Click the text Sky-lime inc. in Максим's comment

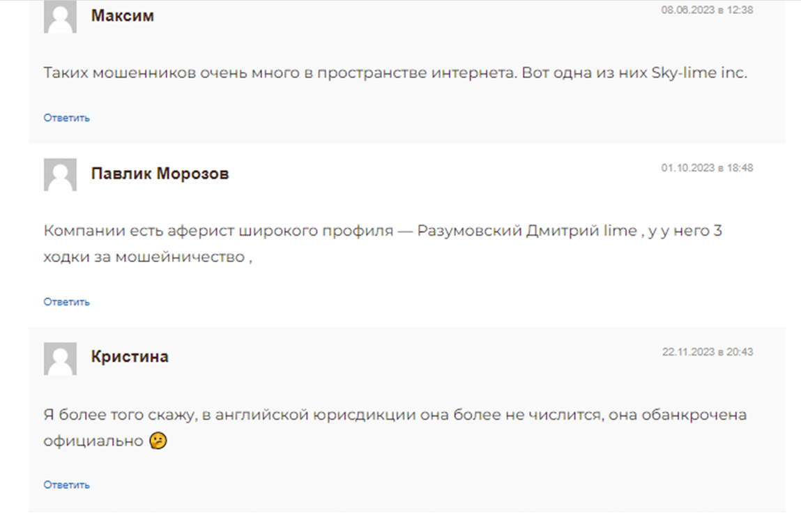pos(699,73)
